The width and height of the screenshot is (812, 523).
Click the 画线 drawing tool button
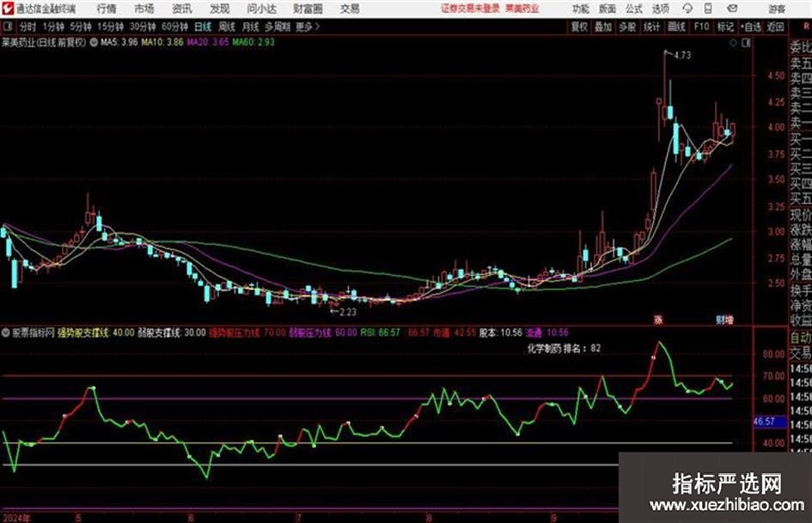click(x=676, y=27)
